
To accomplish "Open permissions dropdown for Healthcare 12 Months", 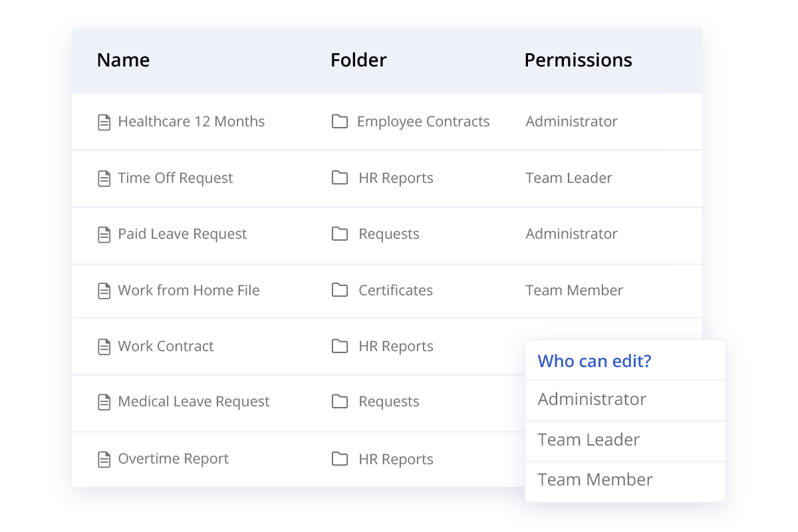I will [x=571, y=122].
